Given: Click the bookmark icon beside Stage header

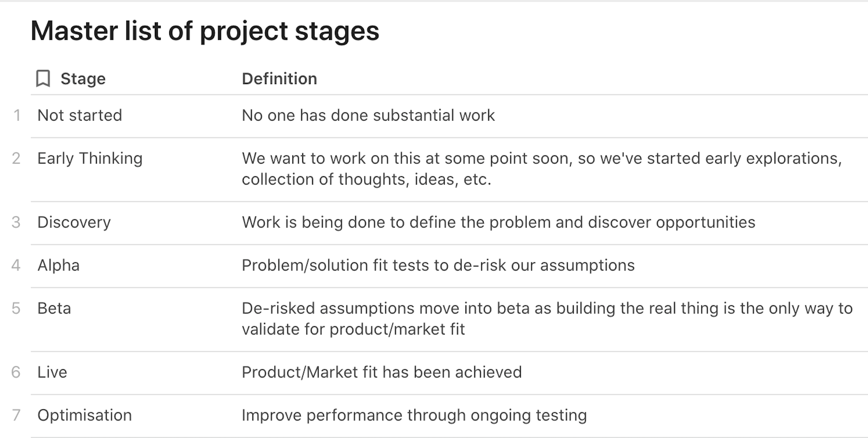Looking at the screenshot, I should click(43, 79).
